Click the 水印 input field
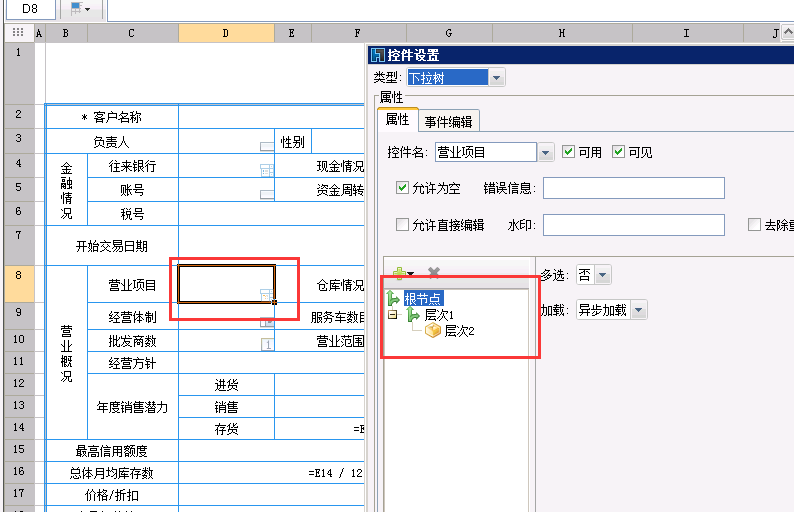Viewport: 794px width, 512px height. (x=633, y=225)
